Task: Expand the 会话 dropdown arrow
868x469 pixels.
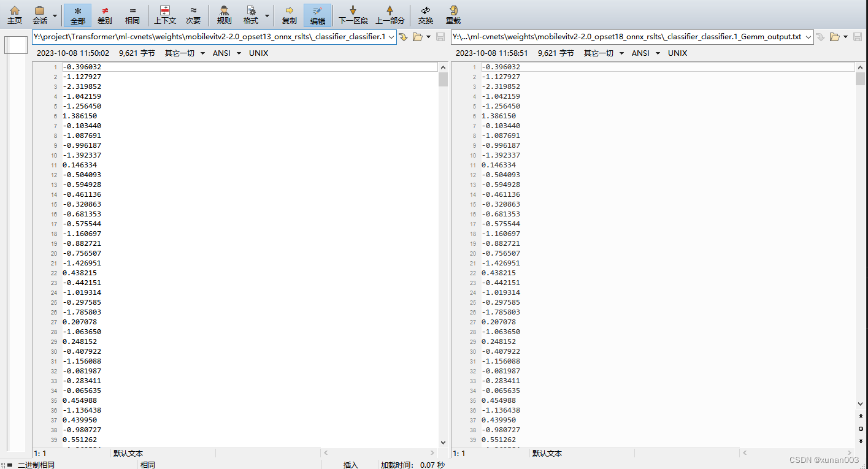Action: coord(55,15)
